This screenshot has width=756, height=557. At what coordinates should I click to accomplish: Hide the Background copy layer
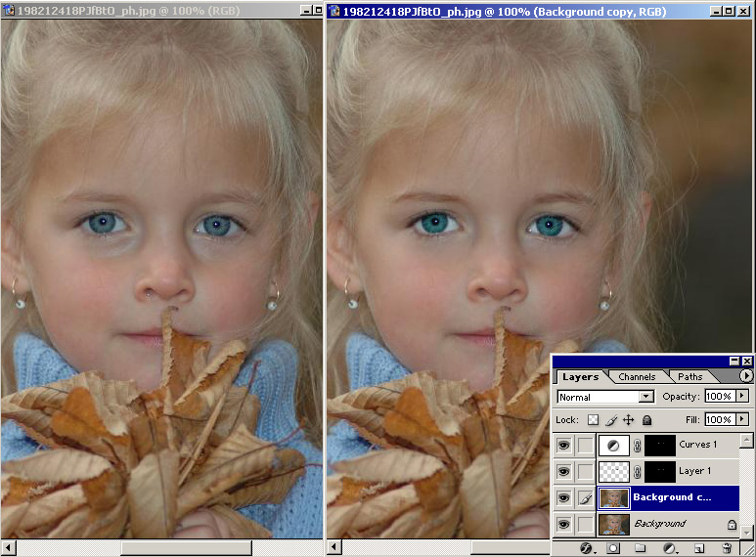pos(563,498)
